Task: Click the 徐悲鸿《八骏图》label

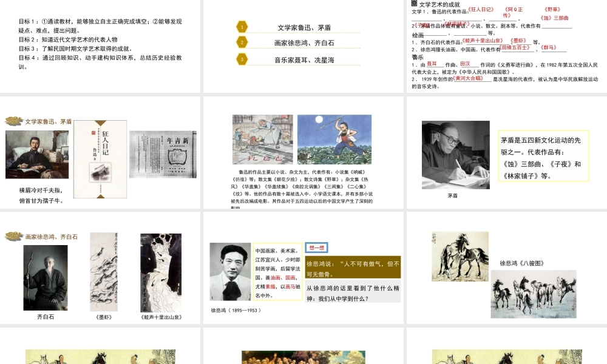Action: tap(522, 263)
